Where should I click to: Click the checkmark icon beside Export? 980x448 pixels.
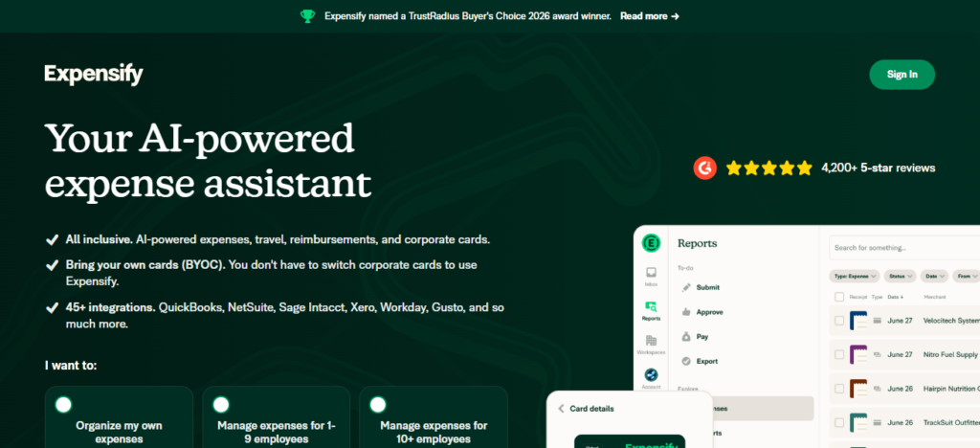click(x=686, y=361)
